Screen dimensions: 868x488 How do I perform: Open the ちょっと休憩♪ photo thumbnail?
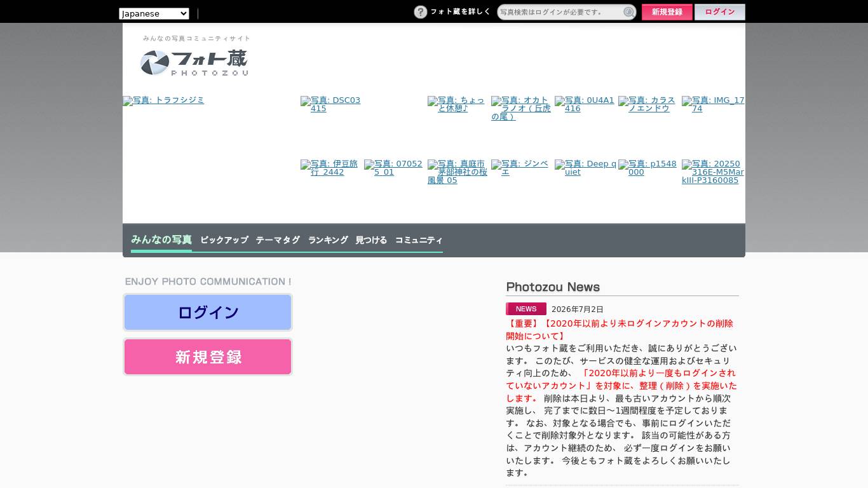coord(458,104)
